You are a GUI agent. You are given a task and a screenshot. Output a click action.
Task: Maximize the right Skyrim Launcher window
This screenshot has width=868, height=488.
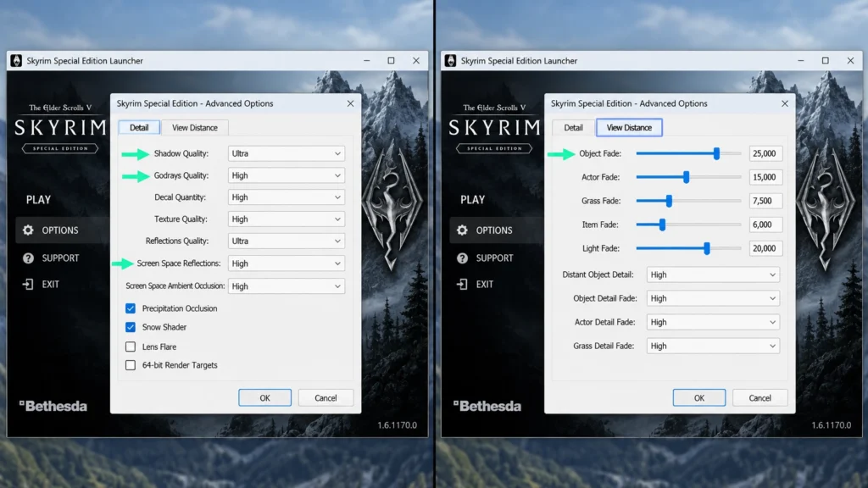coord(825,61)
